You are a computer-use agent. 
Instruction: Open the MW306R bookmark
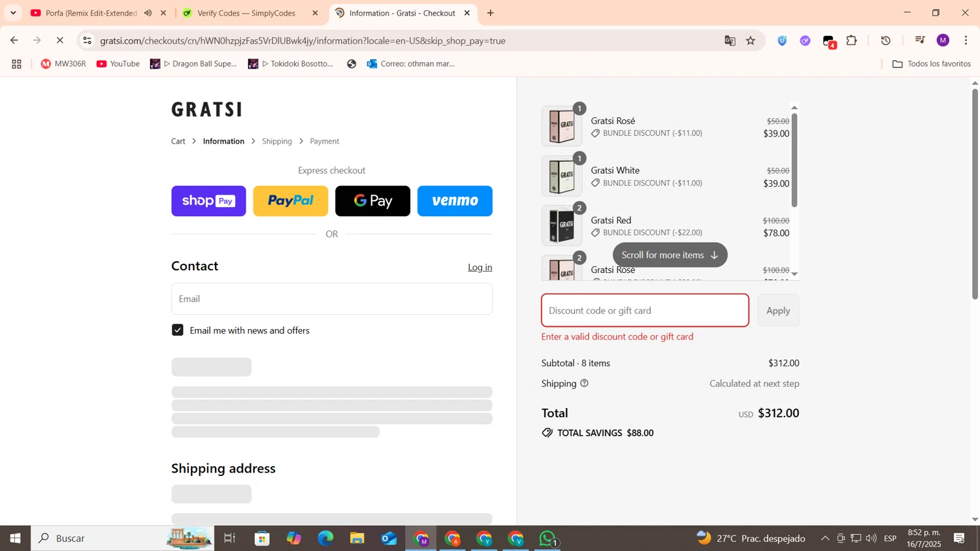point(63,64)
